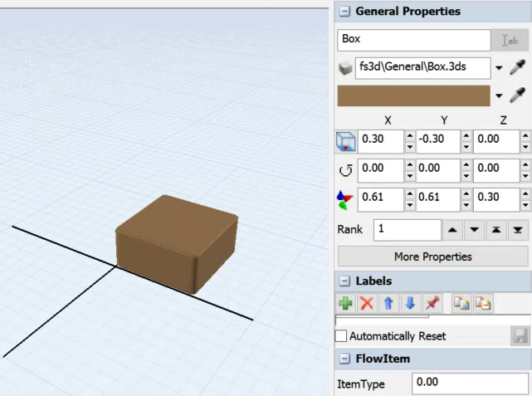Click the rank down arrow button

point(474,229)
